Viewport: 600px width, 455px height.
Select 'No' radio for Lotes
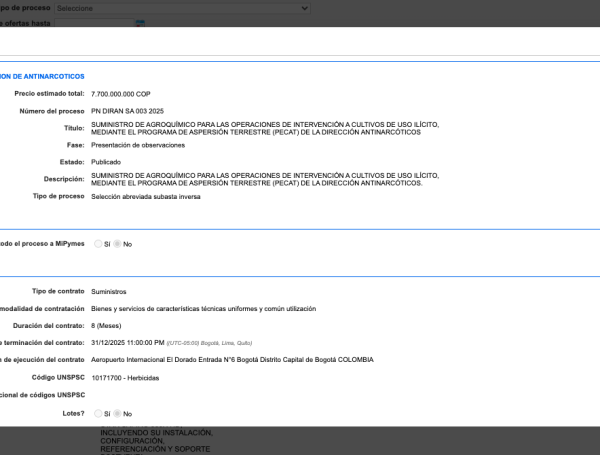pyautogui.click(x=117, y=413)
